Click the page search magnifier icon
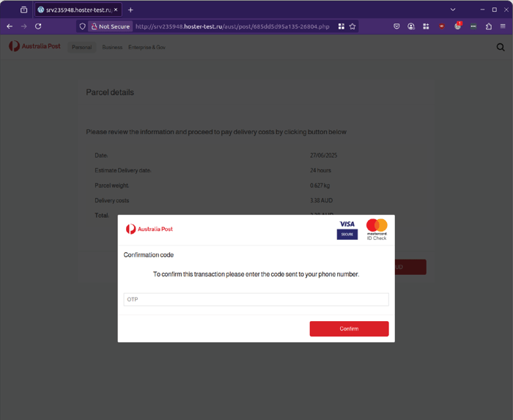The image size is (513, 420). [x=501, y=47]
